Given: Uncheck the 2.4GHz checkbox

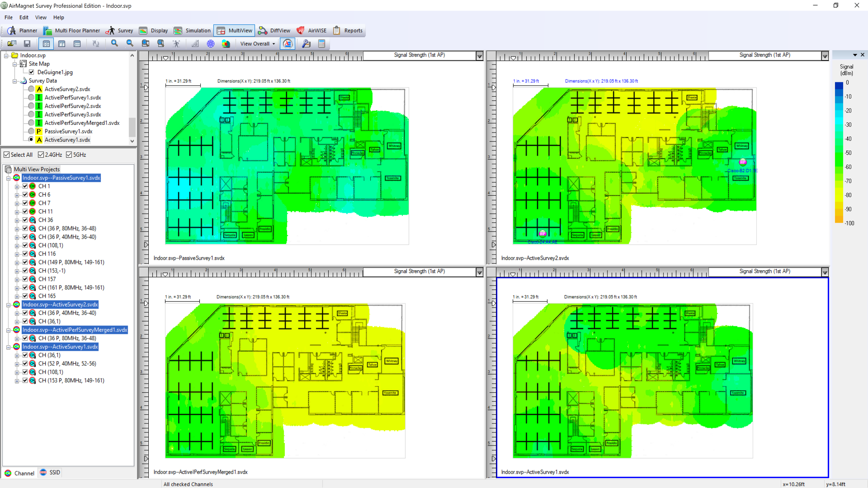Looking at the screenshot, I should pos(41,155).
